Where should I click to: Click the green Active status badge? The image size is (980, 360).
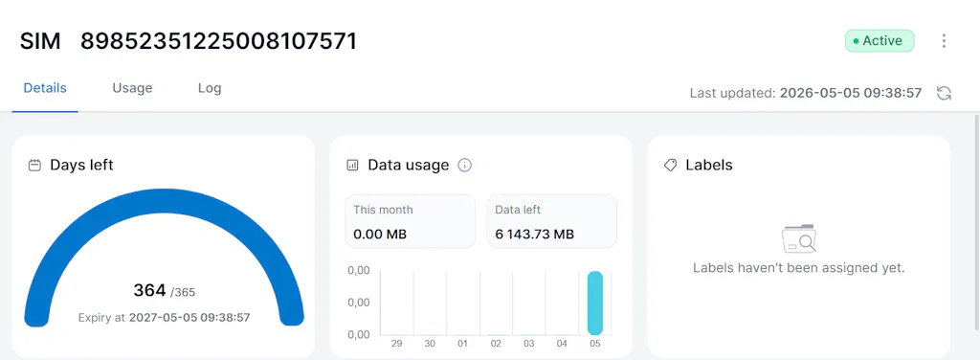pyautogui.click(x=880, y=40)
